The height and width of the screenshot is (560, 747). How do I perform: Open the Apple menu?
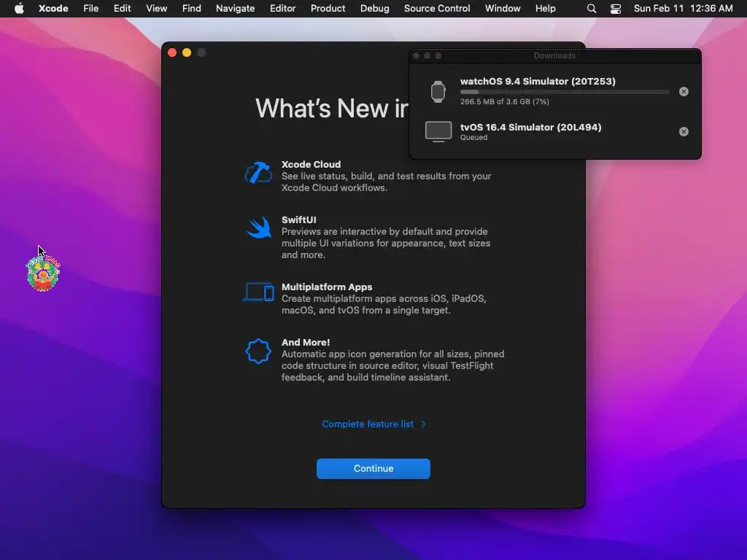(19, 9)
